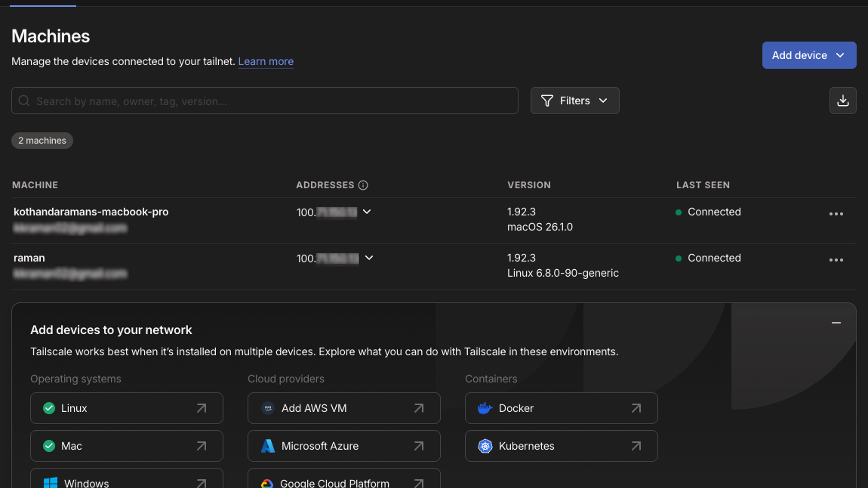This screenshot has height=488, width=868.
Task: Collapse the Add devices panel
Action: [836, 323]
